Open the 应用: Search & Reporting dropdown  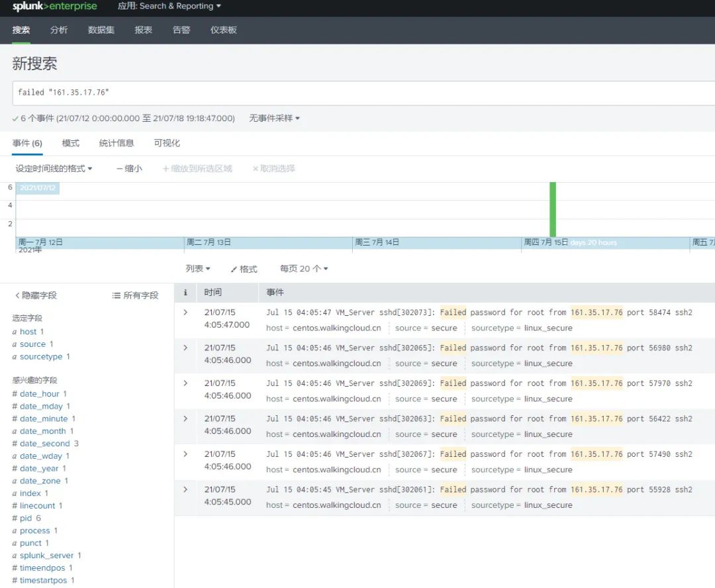[x=169, y=6]
